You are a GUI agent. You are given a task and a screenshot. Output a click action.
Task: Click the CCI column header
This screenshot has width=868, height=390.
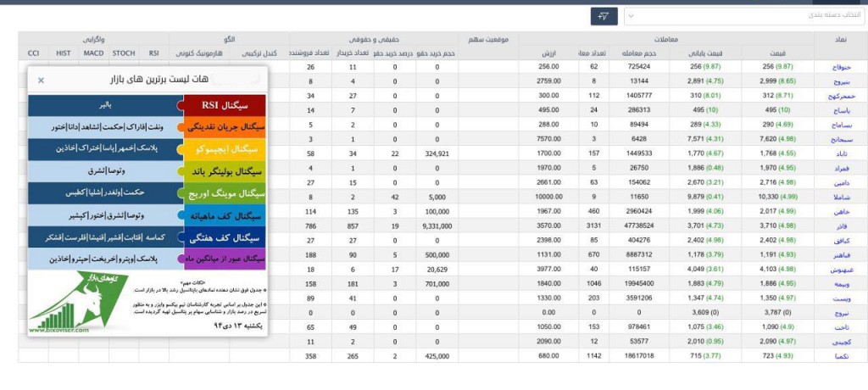(x=33, y=53)
